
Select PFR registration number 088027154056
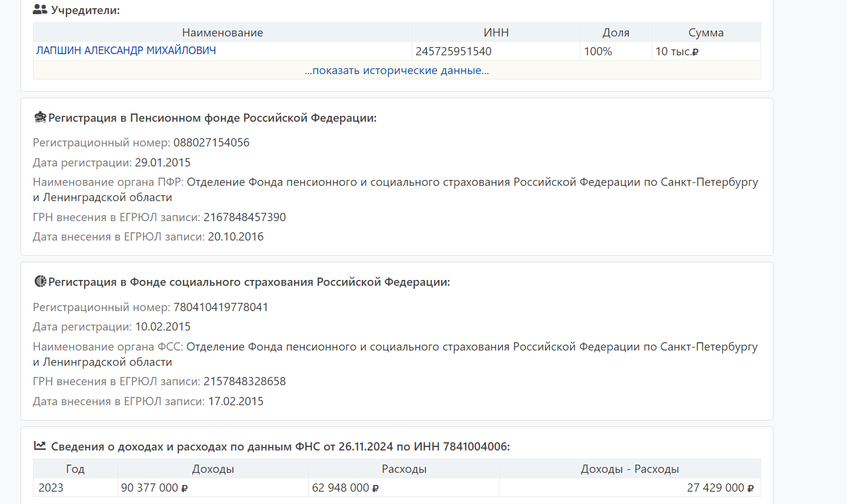click(x=211, y=142)
